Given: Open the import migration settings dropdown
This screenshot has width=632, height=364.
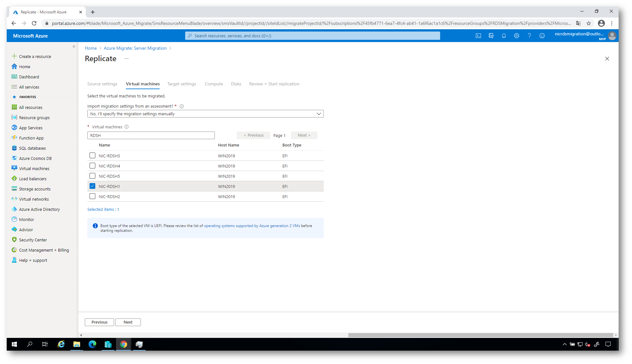Looking at the screenshot, I should pyautogui.click(x=205, y=114).
